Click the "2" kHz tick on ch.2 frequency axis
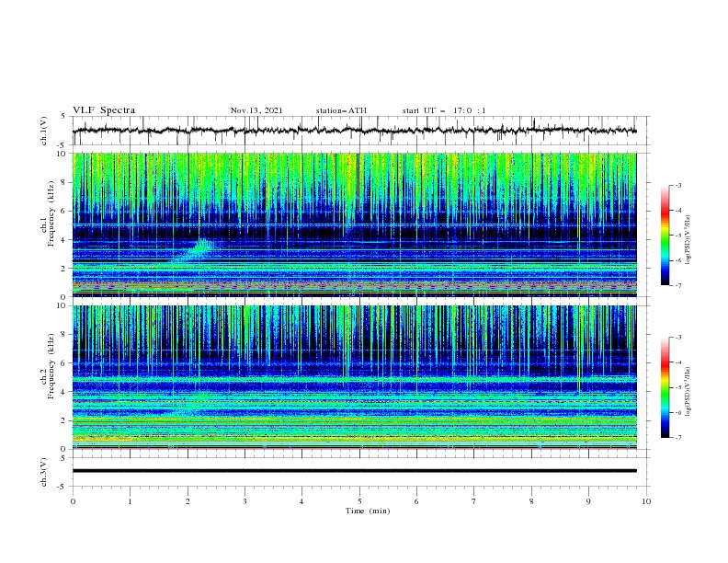The width and height of the screenshot is (728, 563). tap(64, 420)
